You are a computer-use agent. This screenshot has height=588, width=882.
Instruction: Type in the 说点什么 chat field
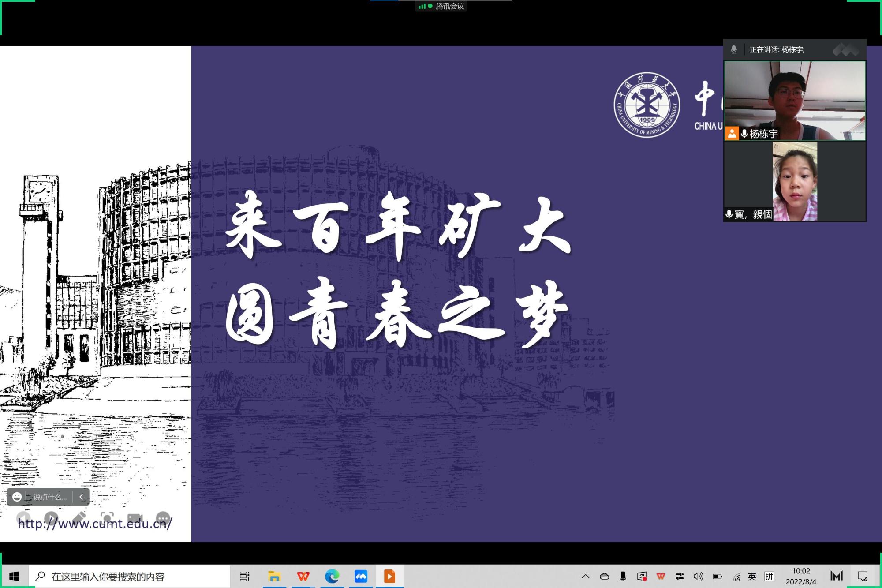[49, 497]
